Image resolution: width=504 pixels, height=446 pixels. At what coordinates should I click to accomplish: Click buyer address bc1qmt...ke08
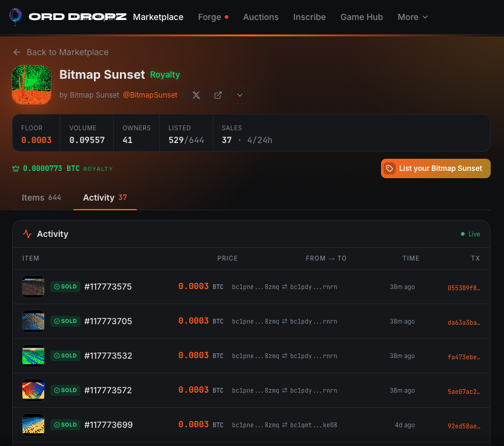[x=314, y=425]
